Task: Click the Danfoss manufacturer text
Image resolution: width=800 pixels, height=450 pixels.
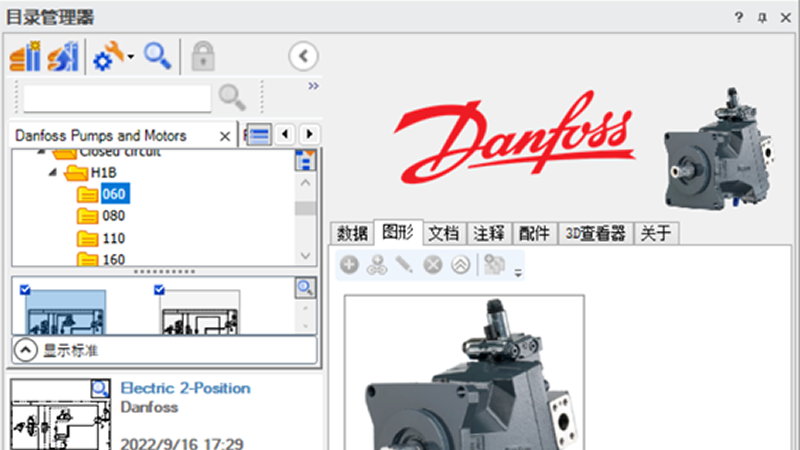Action: tap(149, 407)
